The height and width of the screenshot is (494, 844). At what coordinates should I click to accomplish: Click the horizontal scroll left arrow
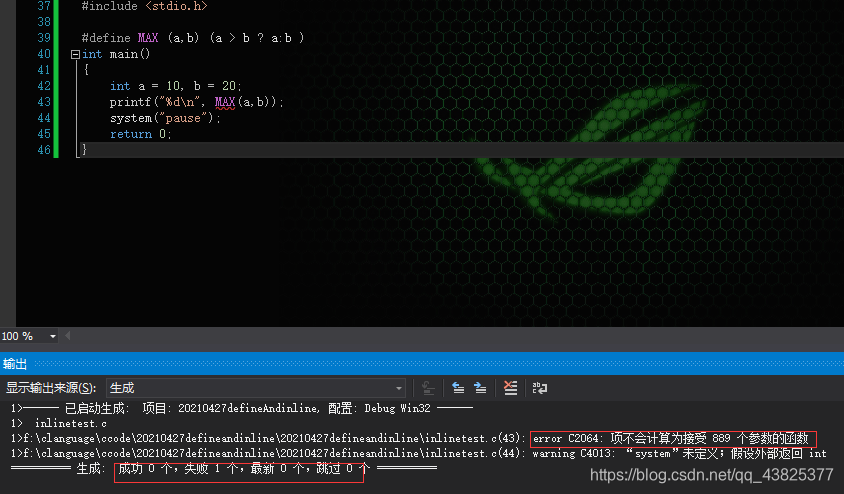[x=68, y=336]
